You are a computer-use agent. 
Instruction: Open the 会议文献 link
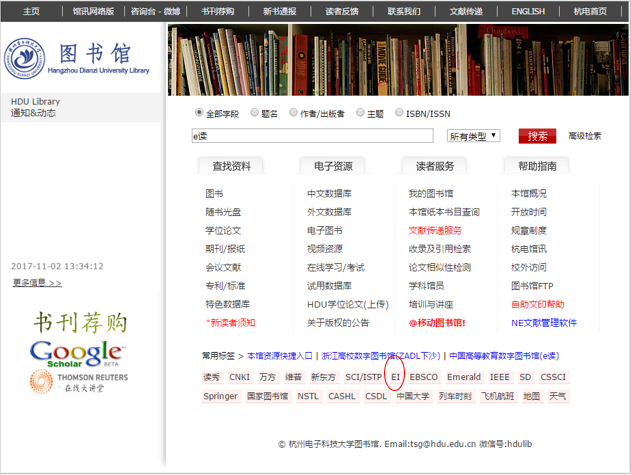click(x=223, y=267)
